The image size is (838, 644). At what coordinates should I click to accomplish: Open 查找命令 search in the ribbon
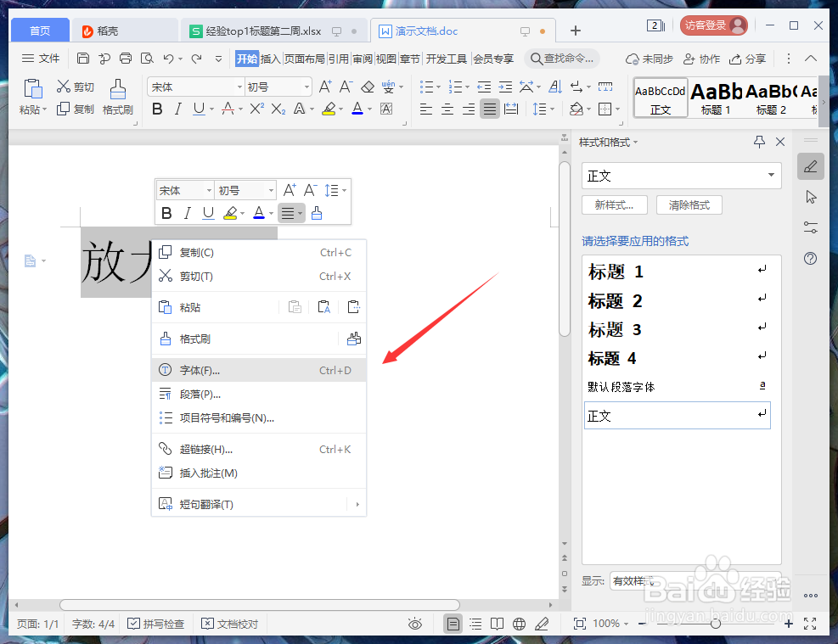click(x=562, y=59)
